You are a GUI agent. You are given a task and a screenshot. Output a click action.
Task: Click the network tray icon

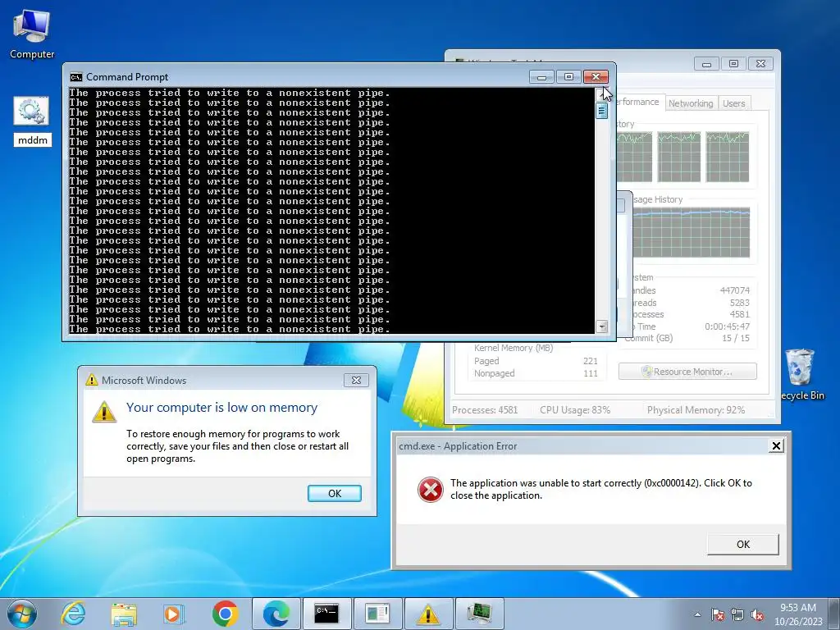[737, 614]
